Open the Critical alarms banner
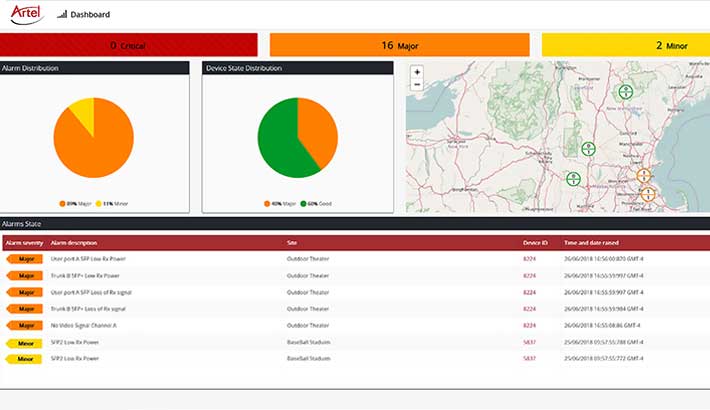Viewport: 710px width, 410px height. point(128,45)
